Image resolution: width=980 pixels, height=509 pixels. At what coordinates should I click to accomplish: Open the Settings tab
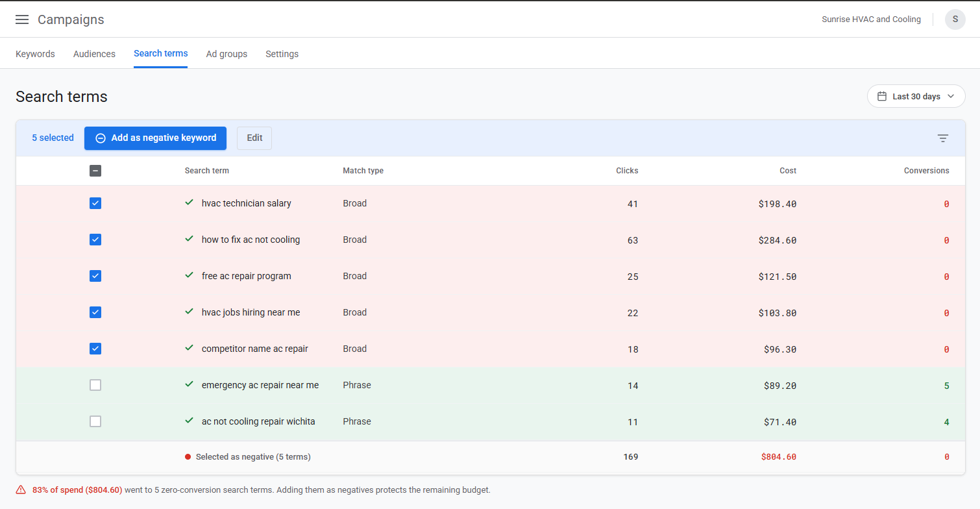(282, 54)
